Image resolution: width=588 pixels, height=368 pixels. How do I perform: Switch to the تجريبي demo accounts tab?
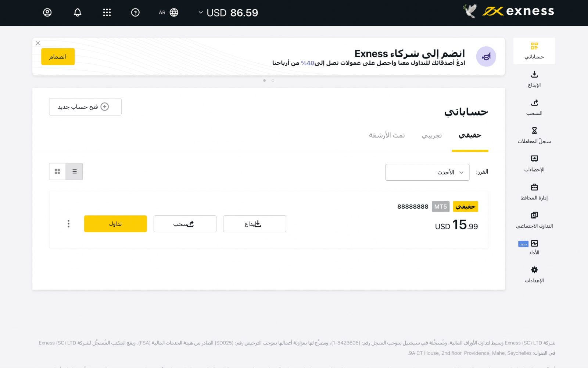[432, 135]
